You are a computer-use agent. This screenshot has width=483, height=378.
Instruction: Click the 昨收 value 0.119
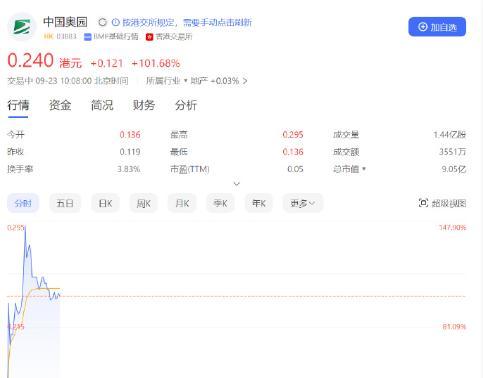[x=130, y=152]
